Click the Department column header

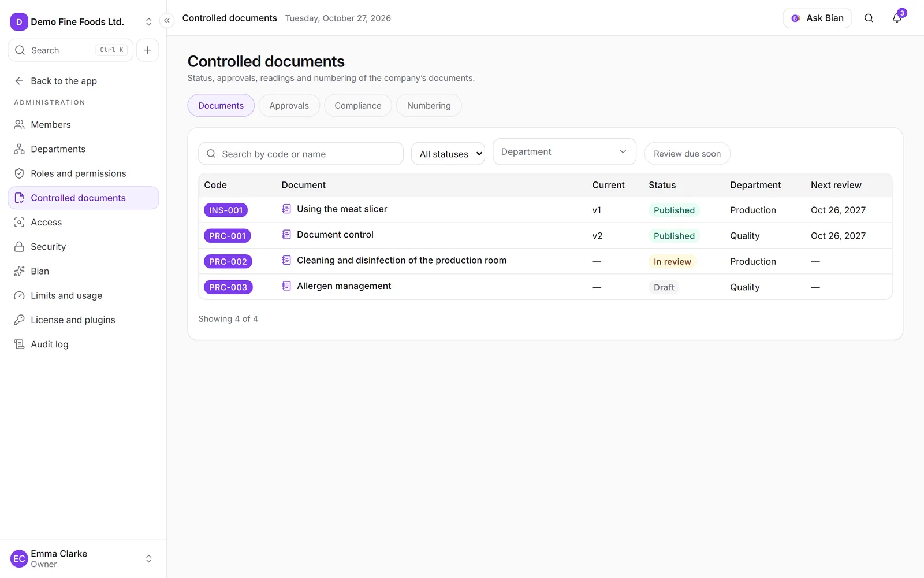(x=755, y=185)
